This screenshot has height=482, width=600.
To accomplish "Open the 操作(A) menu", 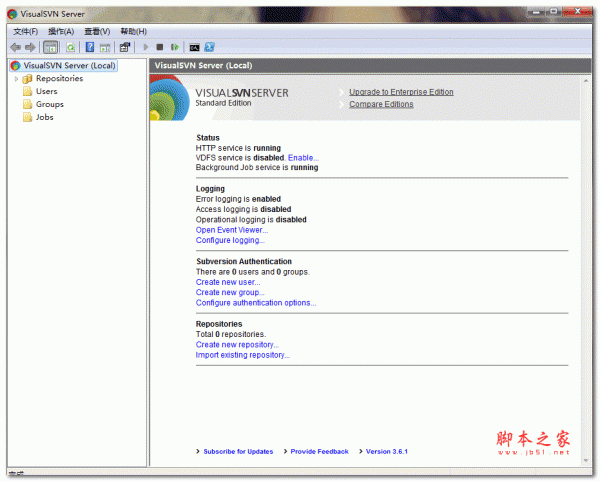I will coord(61,31).
